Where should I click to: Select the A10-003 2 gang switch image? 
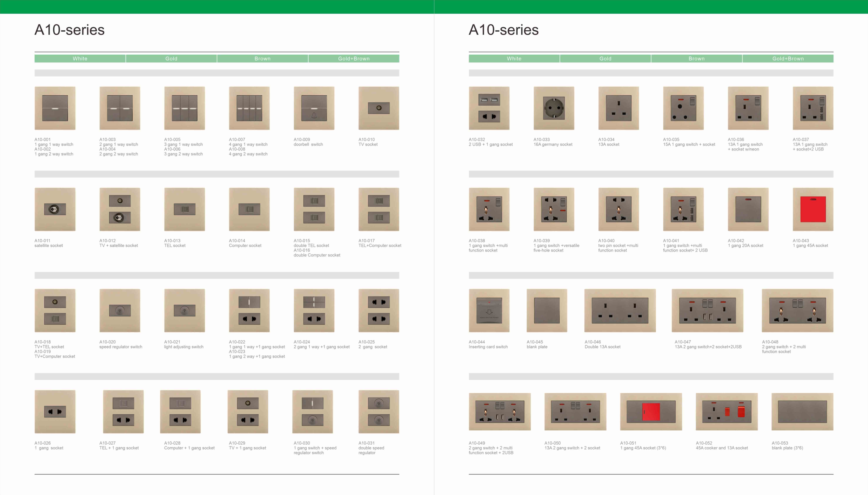[x=120, y=108]
